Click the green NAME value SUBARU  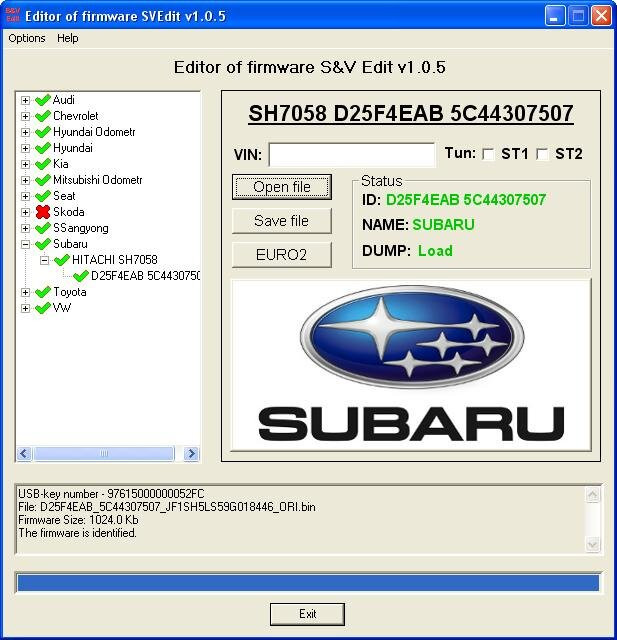tap(443, 224)
